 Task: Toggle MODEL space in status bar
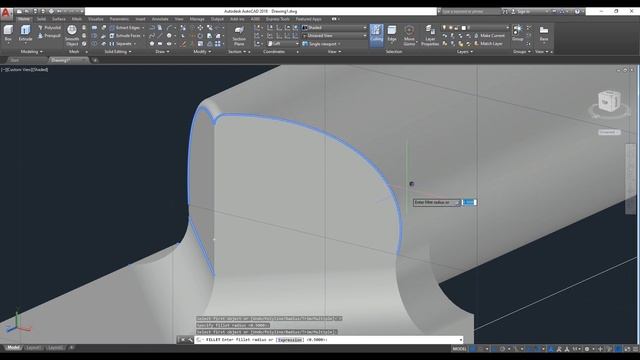click(459, 349)
